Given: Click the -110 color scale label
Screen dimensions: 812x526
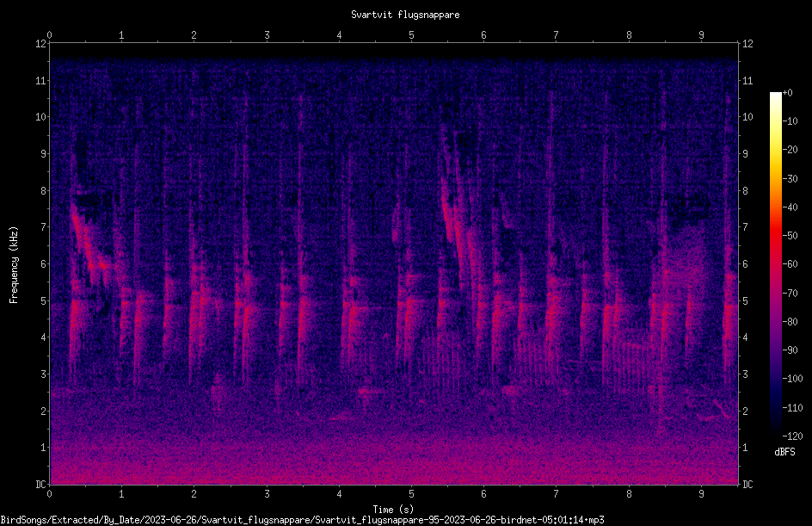Looking at the screenshot, I should tap(792, 408).
